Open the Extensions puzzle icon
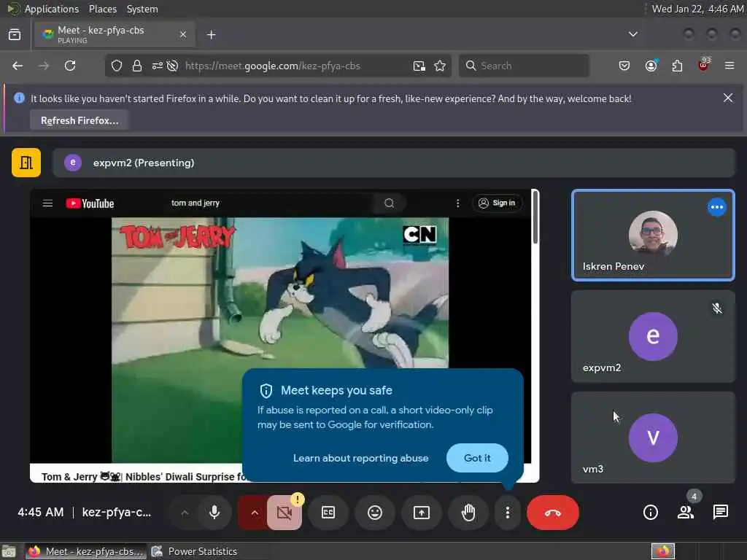This screenshot has width=747, height=560. point(677,66)
